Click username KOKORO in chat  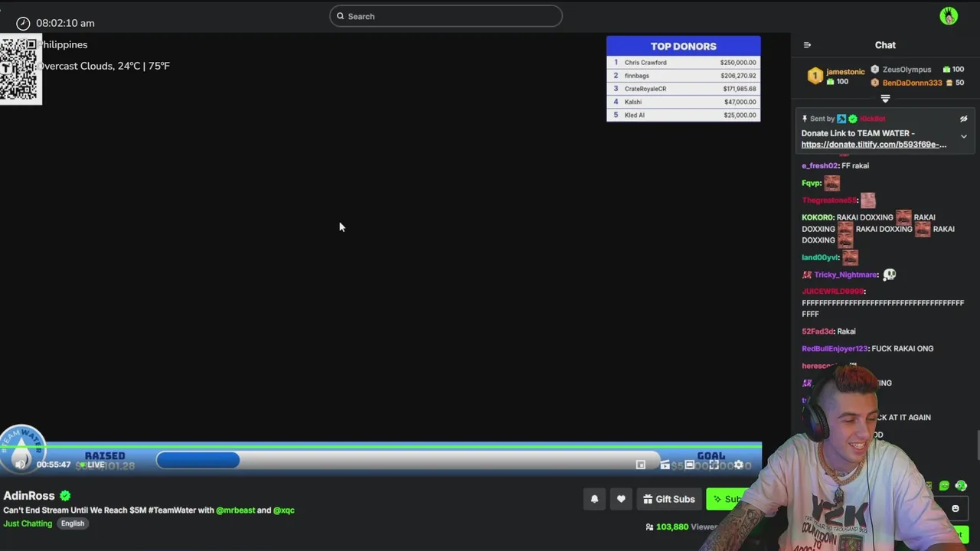[x=817, y=217]
